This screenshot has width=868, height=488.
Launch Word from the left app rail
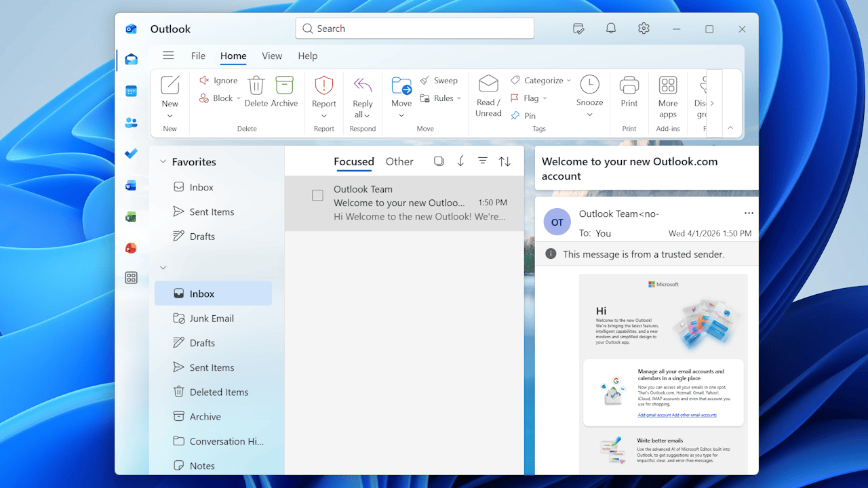tap(131, 185)
